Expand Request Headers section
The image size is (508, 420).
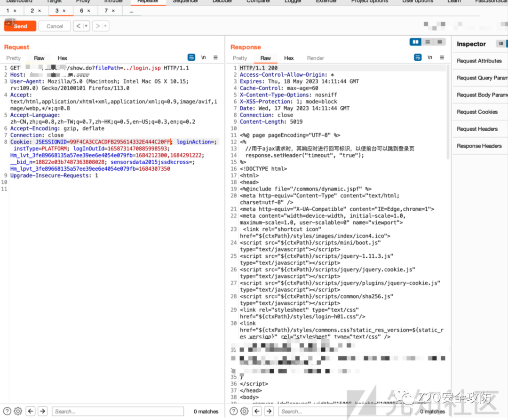point(479,129)
